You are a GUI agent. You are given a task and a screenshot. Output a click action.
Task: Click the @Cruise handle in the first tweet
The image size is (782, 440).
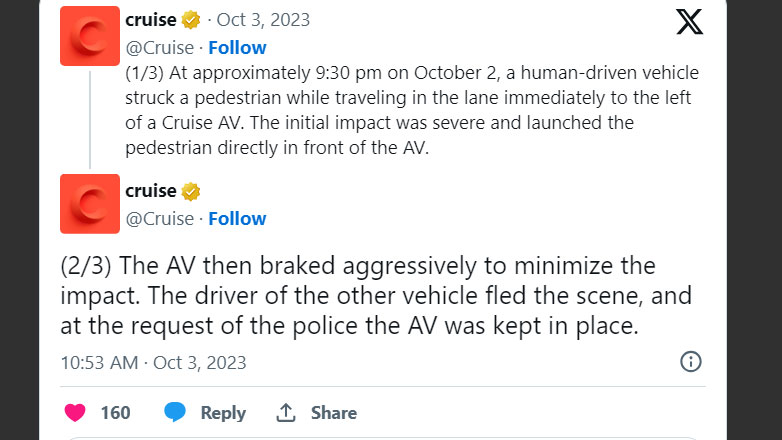click(x=159, y=47)
